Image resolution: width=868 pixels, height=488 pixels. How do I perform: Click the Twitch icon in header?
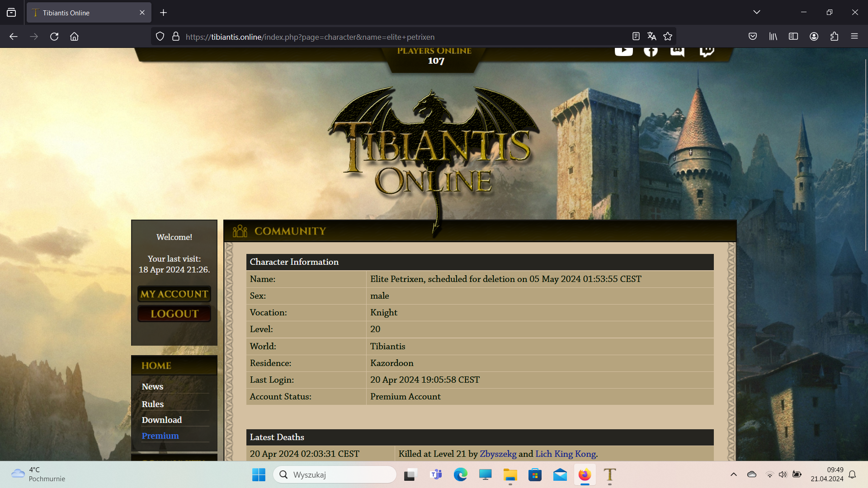pos(707,51)
